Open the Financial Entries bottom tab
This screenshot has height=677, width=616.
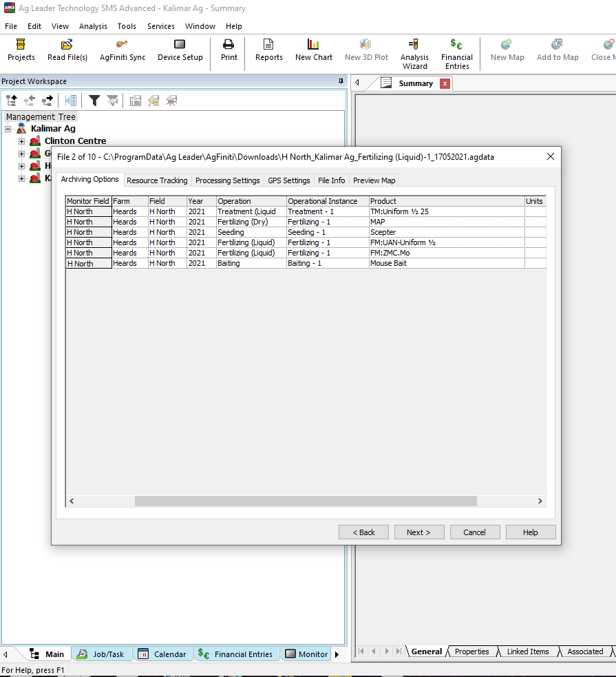click(236, 654)
